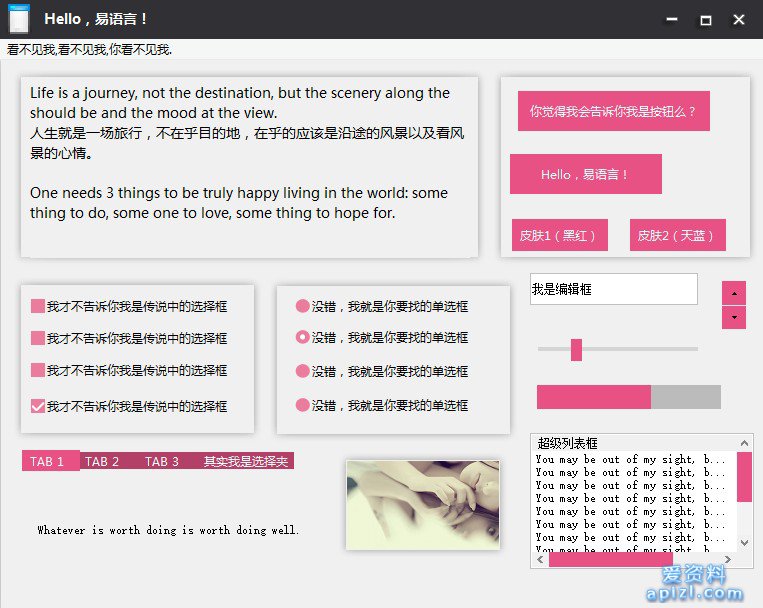763x608 pixels.
Task: Select the third 没错 radio button
Action: click(x=303, y=371)
